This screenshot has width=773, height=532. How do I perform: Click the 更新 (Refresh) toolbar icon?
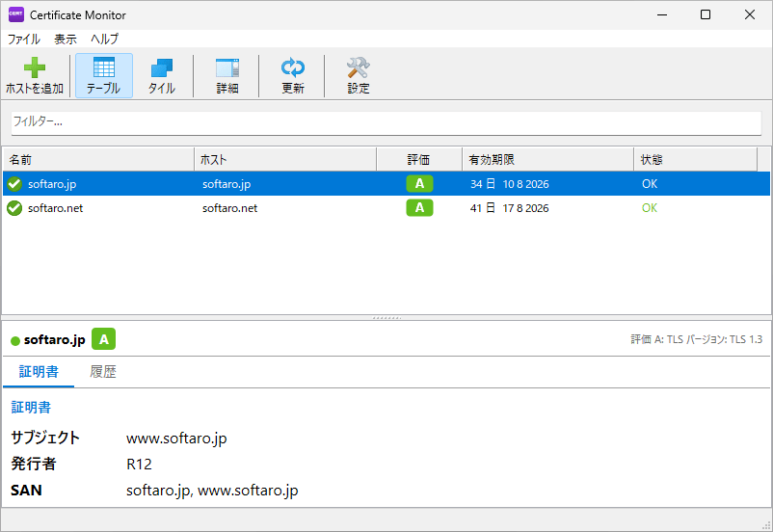click(293, 75)
